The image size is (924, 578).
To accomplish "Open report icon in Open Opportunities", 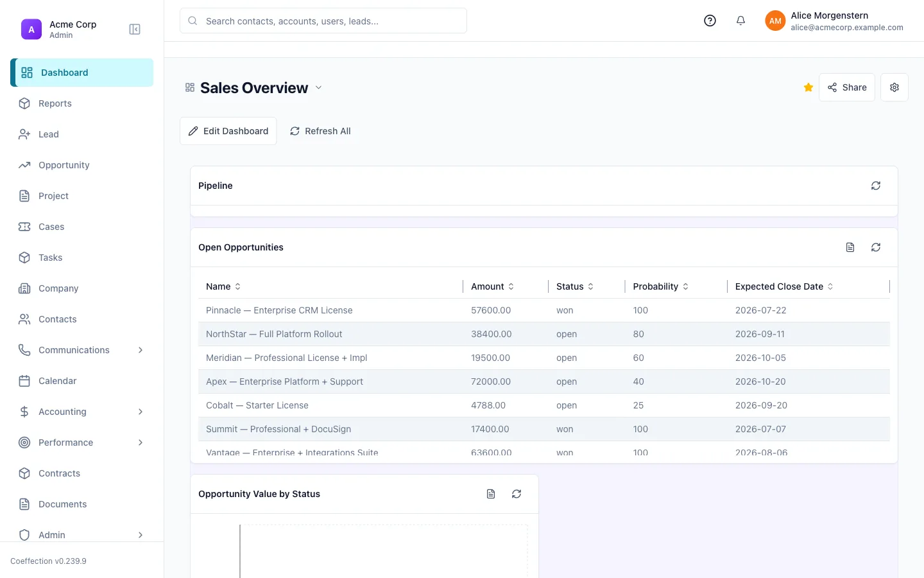I will coord(850,247).
